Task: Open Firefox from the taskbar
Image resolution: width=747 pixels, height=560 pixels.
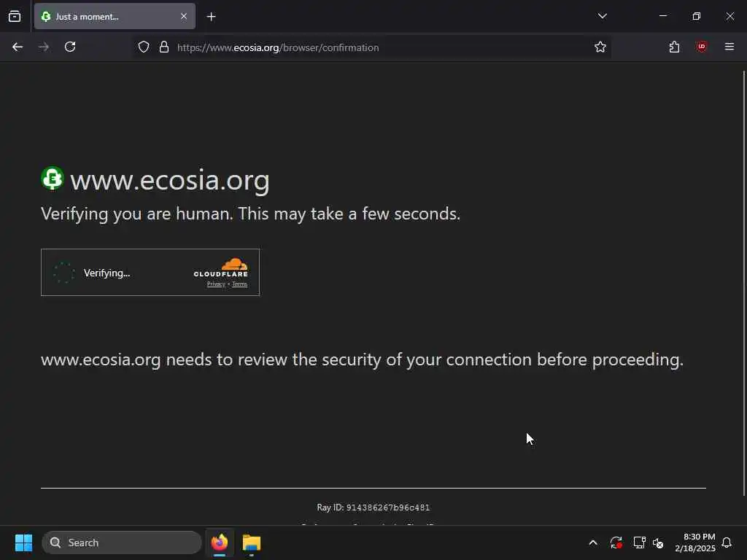Action: click(220, 542)
